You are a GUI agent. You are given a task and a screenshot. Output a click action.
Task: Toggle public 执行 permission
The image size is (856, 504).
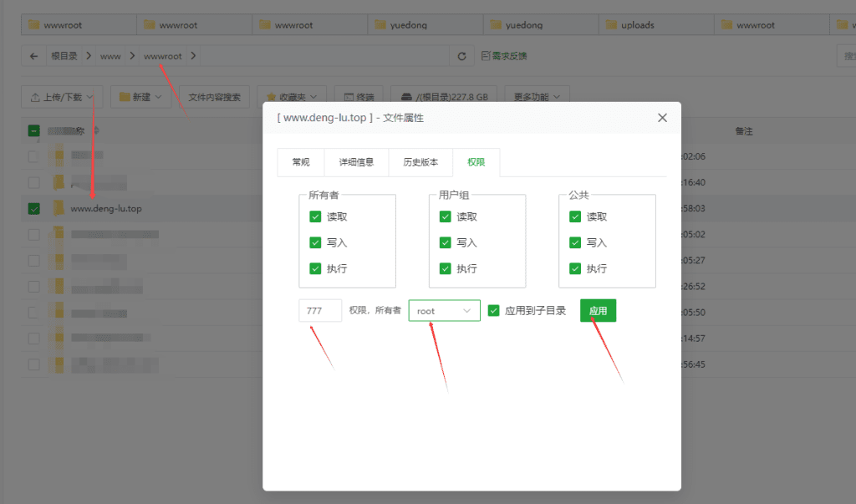(x=575, y=268)
